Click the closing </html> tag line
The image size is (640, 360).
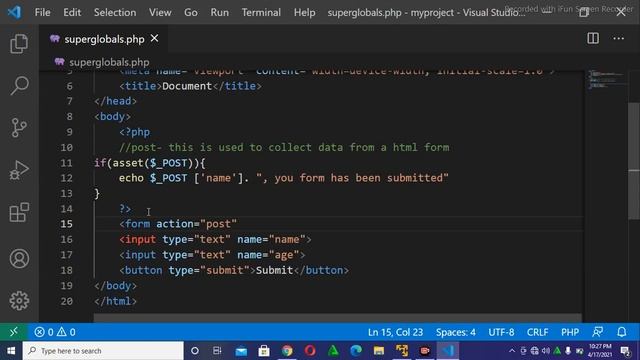[115, 301]
